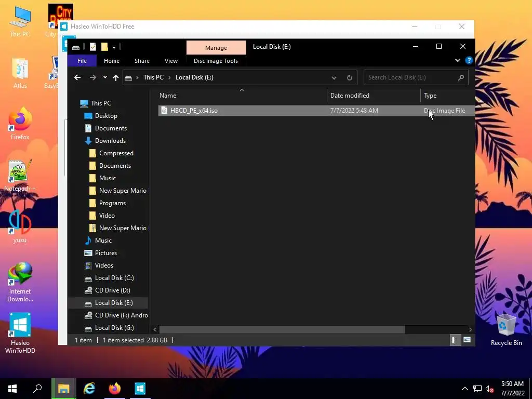Click the Properties quick access icon
This screenshot has height=399, width=532.
pyautogui.click(x=92, y=47)
